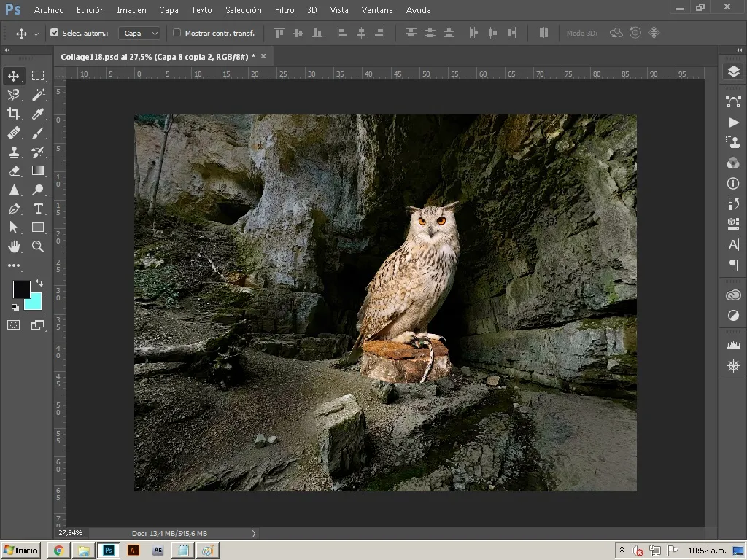Select the Eraser tool
747x560 pixels.
13,171
